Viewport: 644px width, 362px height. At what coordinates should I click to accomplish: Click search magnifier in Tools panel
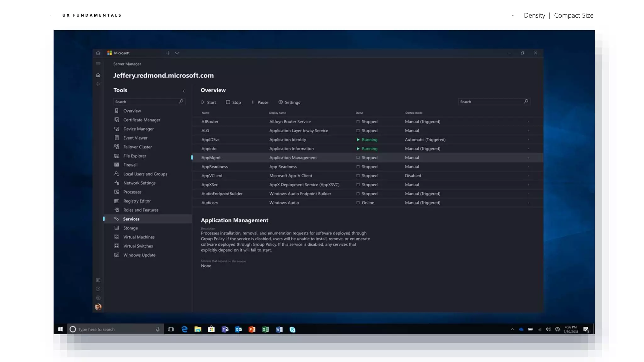pos(181,101)
